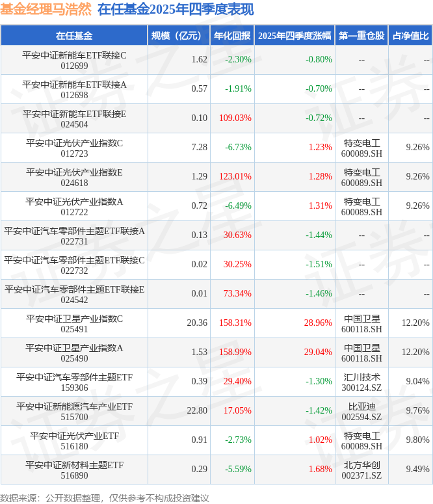Click 汇川技术 300124.SZ top holding
Viewport: 433px width, 504px height.
pos(361,382)
